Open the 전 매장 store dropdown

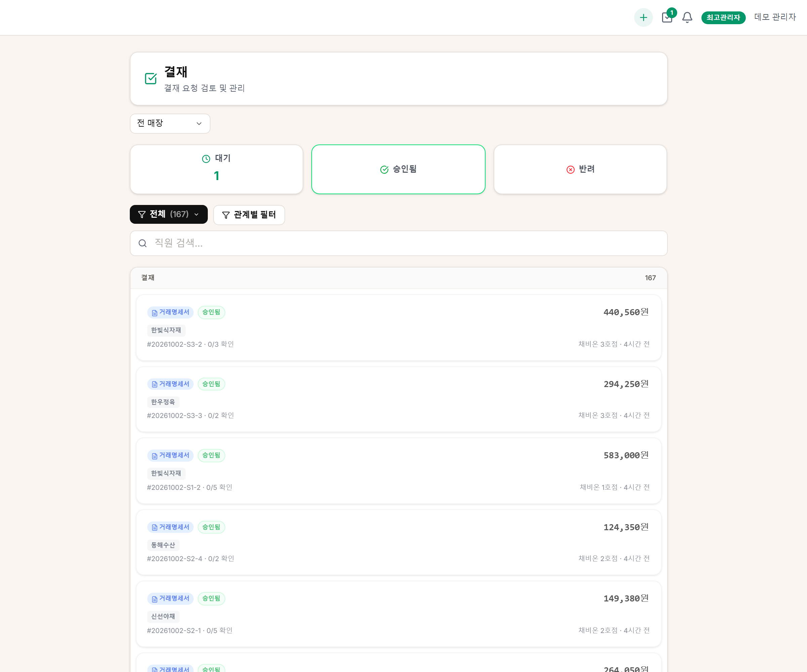point(170,123)
